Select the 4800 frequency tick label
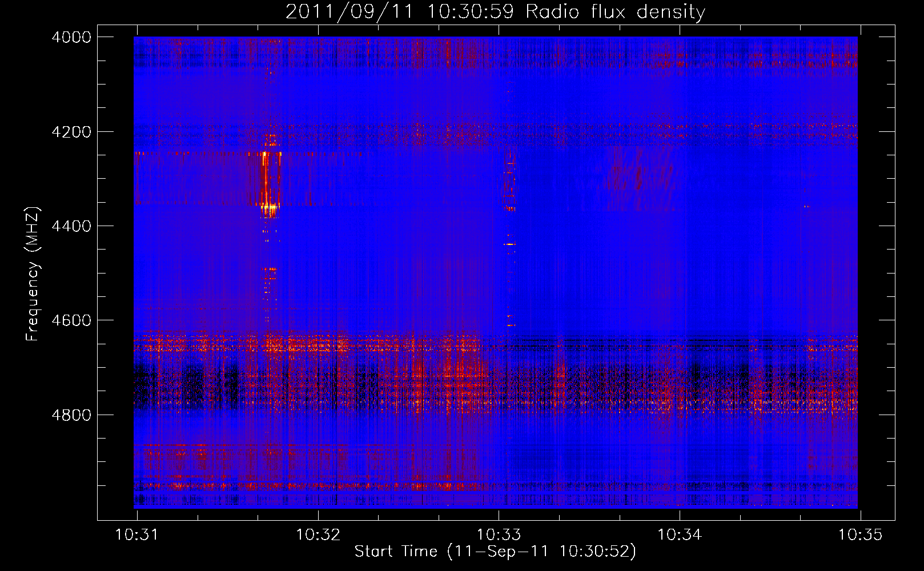This screenshot has width=924, height=571. 71,415
